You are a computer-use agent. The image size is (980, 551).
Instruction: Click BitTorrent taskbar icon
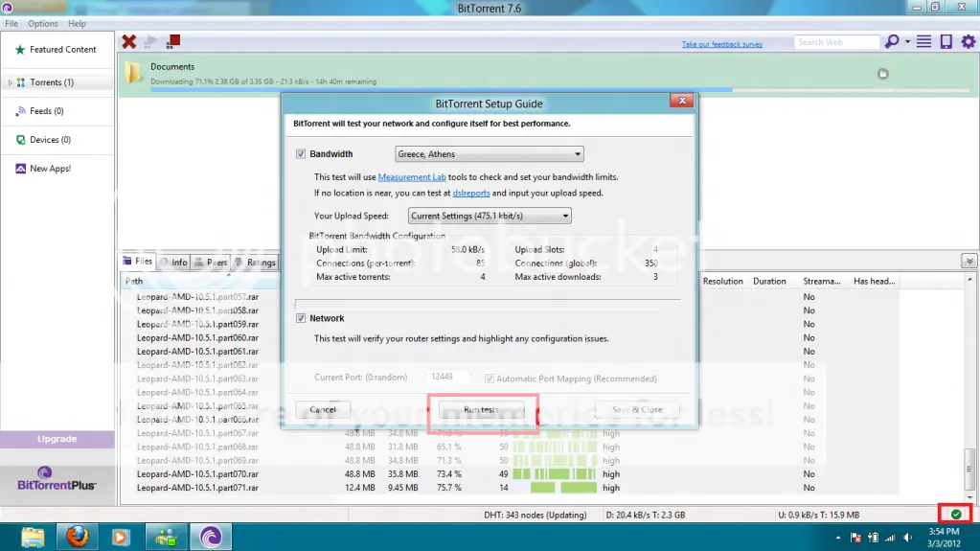[x=211, y=537]
